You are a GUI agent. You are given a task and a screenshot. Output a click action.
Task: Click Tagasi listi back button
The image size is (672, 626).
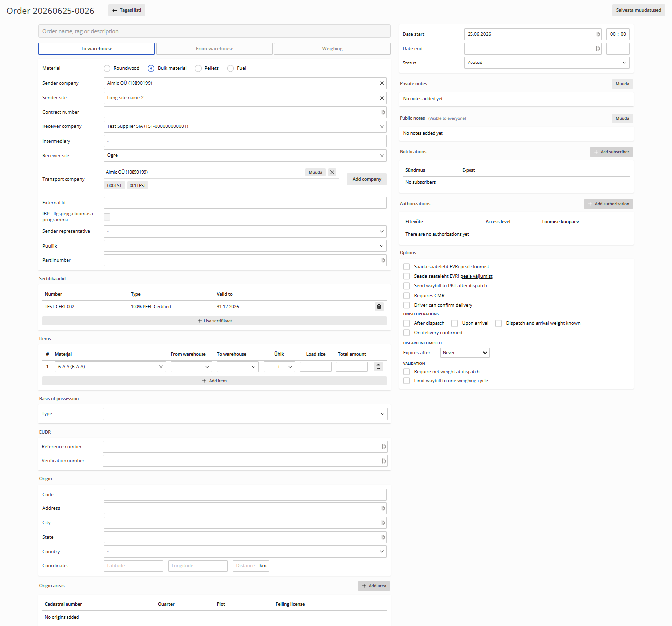pyautogui.click(x=127, y=10)
